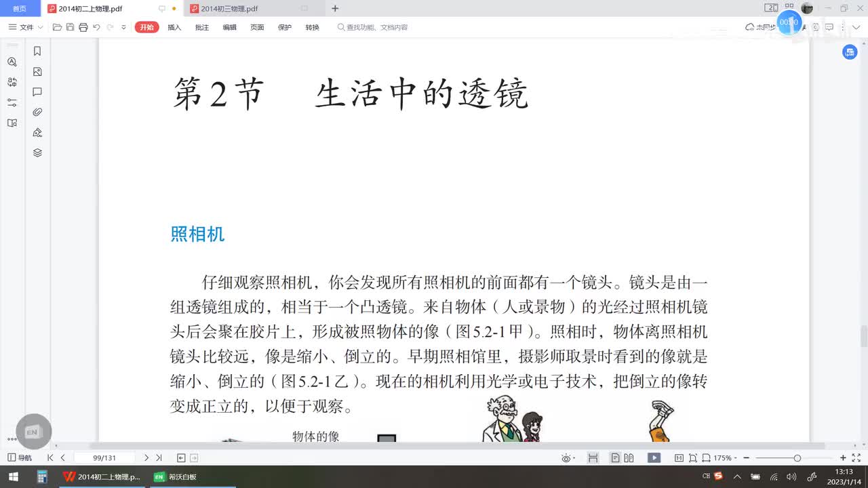Expand the quick access toolbar chevron
The width and height of the screenshot is (868, 488).
[x=123, y=27]
